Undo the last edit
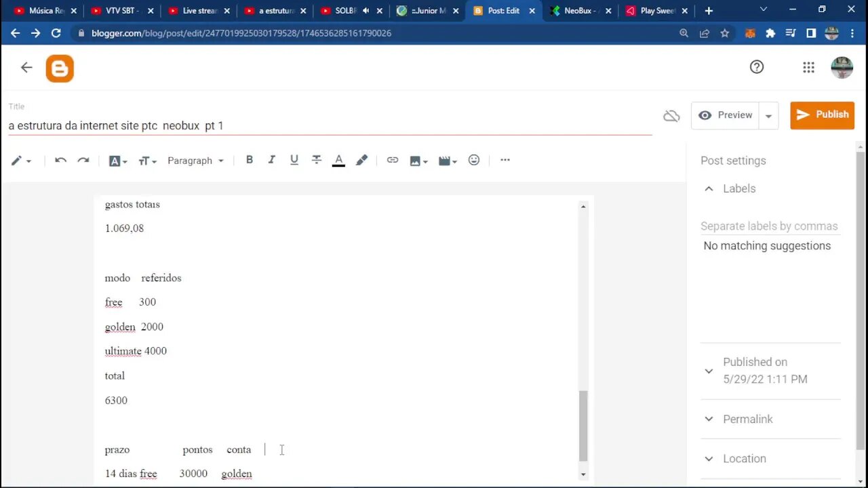 (x=60, y=160)
